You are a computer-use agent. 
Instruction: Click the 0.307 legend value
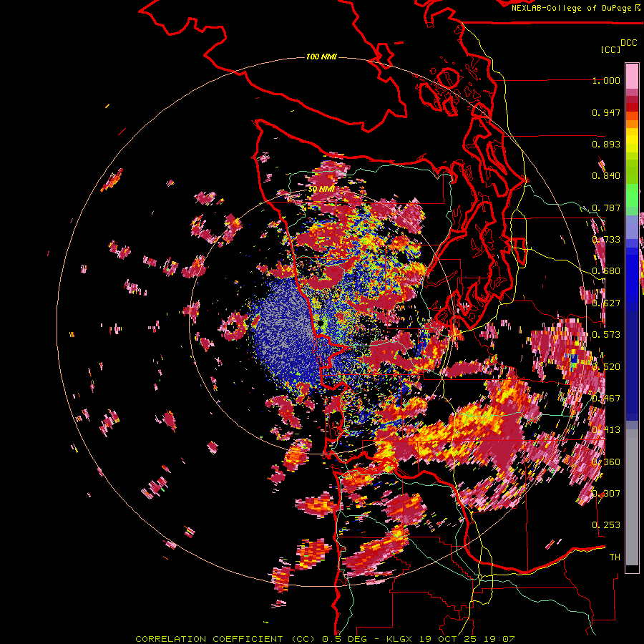coord(606,494)
